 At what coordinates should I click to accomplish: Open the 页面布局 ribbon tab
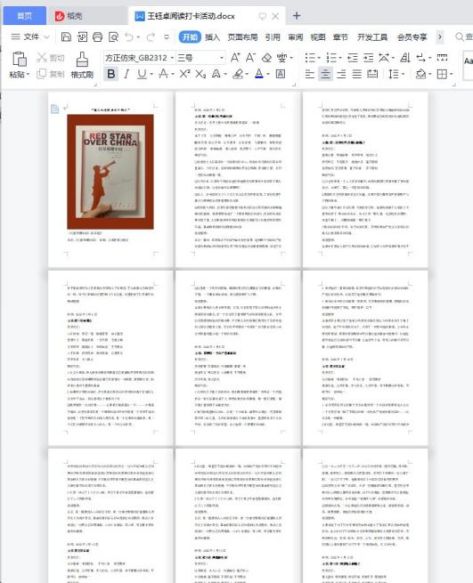tap(242, 37)
